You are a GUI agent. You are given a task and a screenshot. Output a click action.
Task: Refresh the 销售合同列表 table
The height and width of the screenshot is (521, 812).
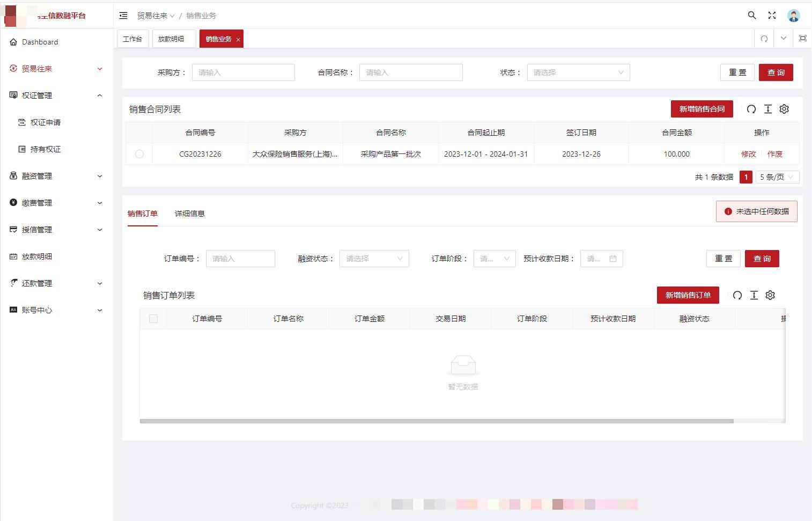(751, 109)
